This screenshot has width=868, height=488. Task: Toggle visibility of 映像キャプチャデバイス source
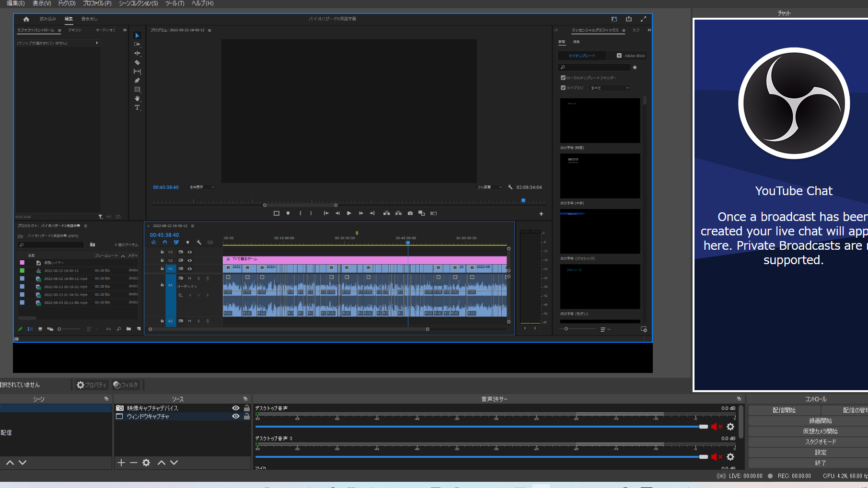[x=236, y=408]
